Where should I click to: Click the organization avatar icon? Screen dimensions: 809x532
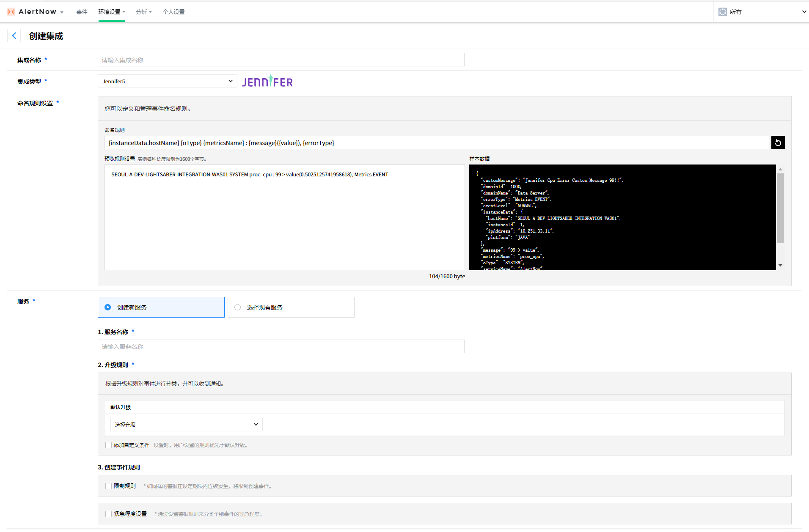pyautogui.click(x=722, y=12)
